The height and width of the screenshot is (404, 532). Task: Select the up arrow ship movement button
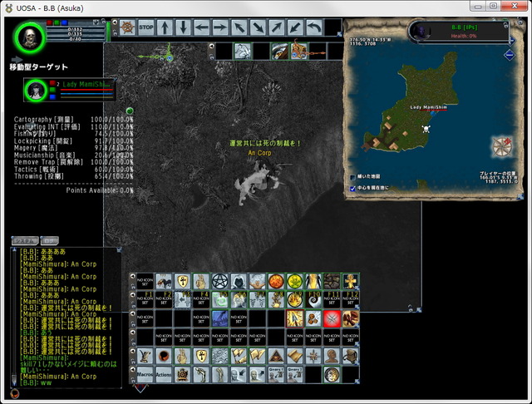coord(165,27)
